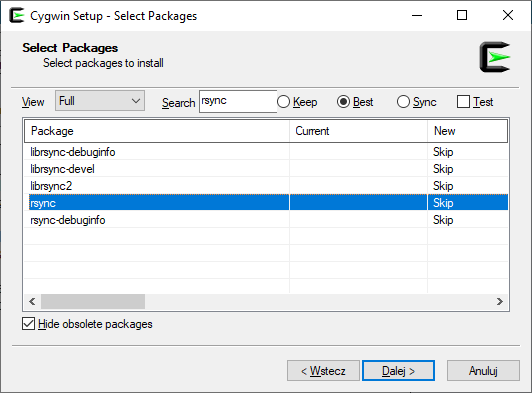The height and width of the screenshot is (393, 532).
Task: Click the left arrow of horizontal scrollbar
Action: [32, 301]
